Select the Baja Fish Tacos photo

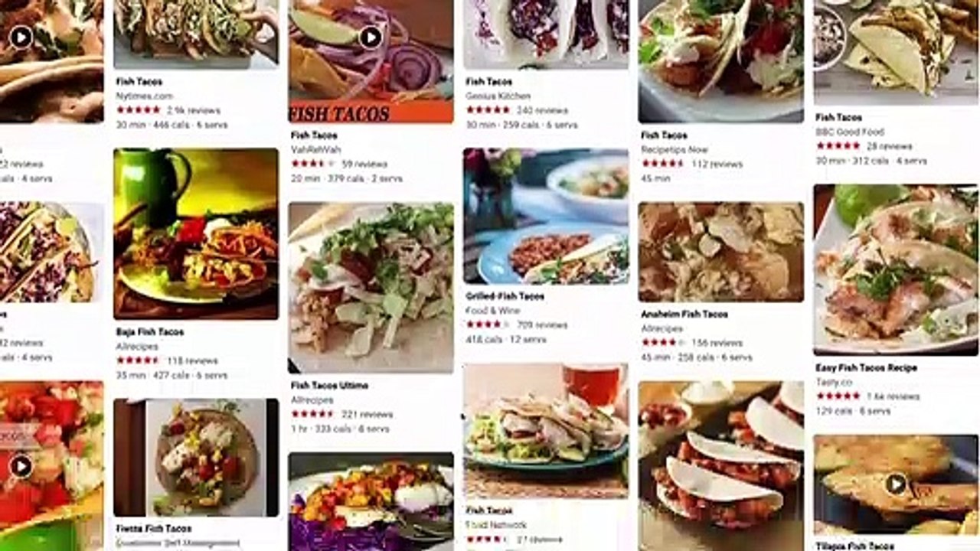click(x=196, y=233)
